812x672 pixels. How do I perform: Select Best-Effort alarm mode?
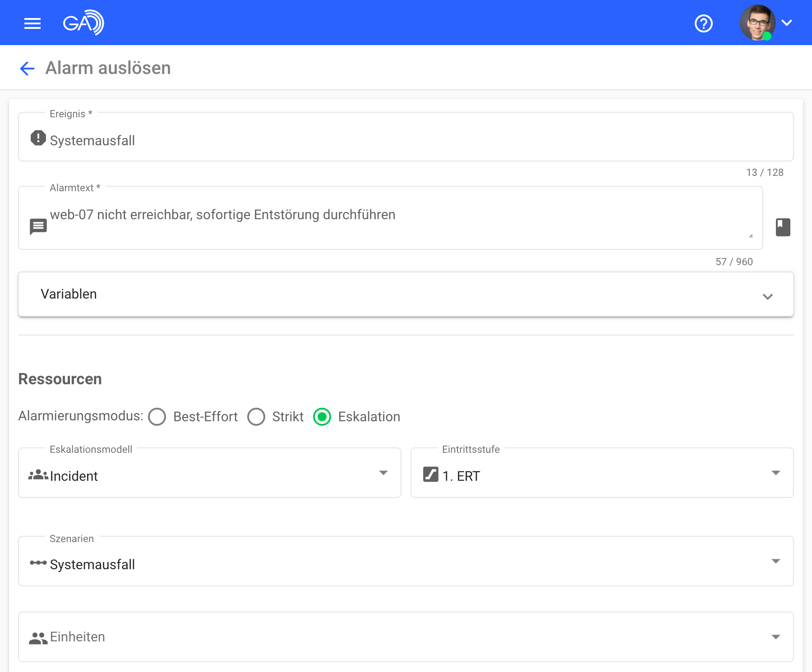click(x=157, y=417)
